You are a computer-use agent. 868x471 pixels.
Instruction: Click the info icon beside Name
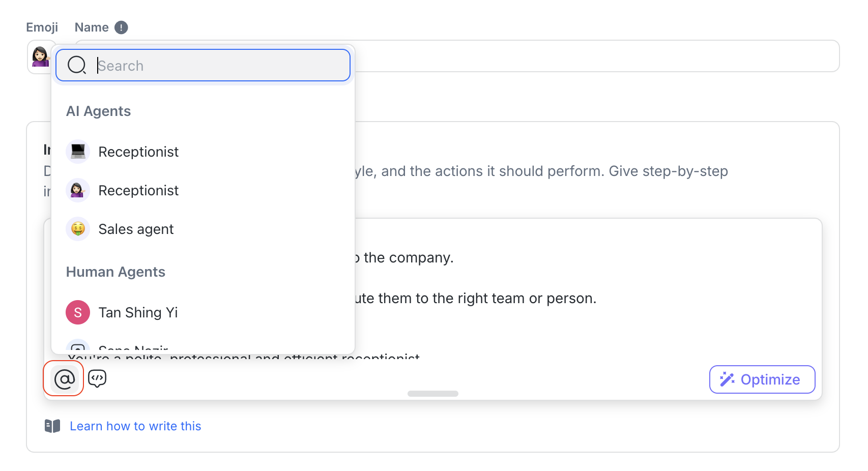(121, 27)
